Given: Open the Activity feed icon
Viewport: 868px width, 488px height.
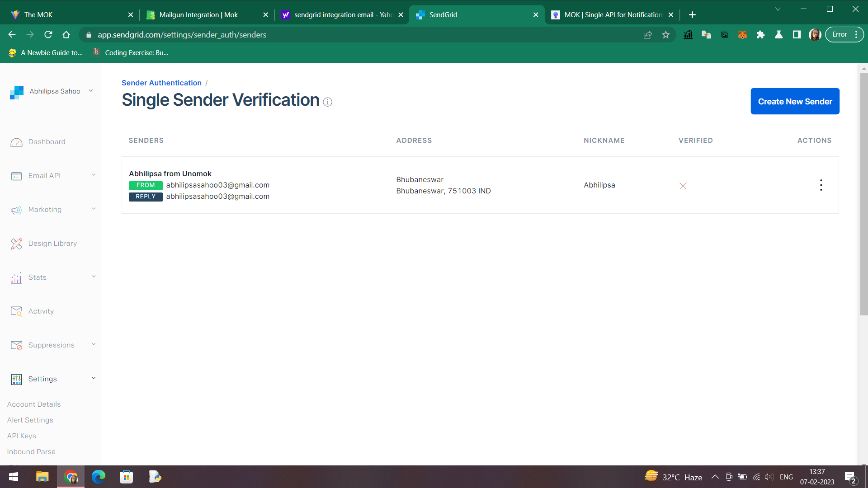Looking at the screenshot, I should pyautogui.click(x=17, y=311).
